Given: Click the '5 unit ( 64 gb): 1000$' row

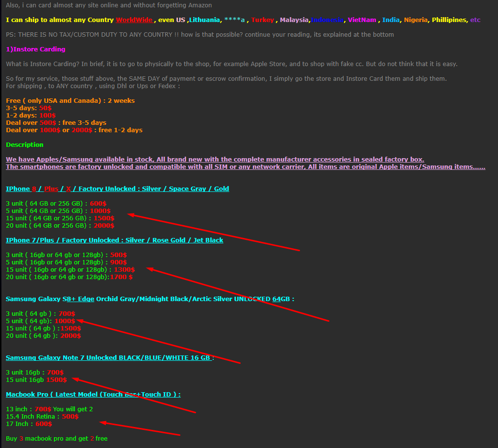Looking at the screenshot, I should click(41, 321).
